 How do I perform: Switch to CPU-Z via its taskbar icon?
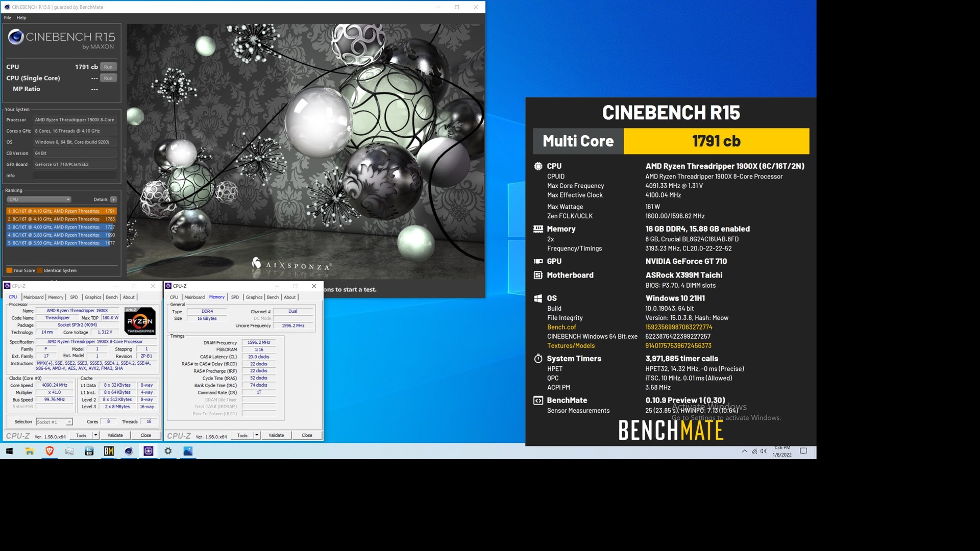coord(149,451)
